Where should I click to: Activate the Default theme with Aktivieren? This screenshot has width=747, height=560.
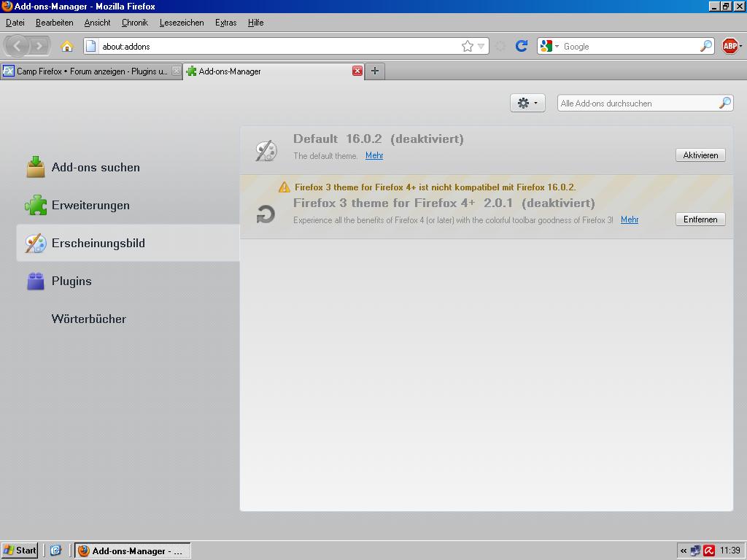[x=700, y=155]
